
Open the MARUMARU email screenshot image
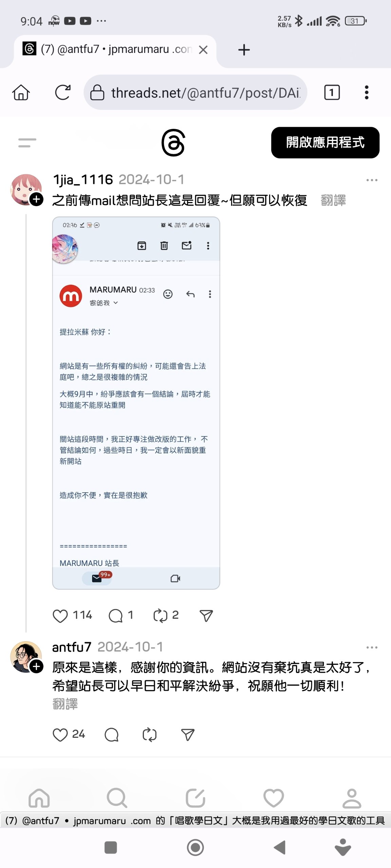click(136, 403)
